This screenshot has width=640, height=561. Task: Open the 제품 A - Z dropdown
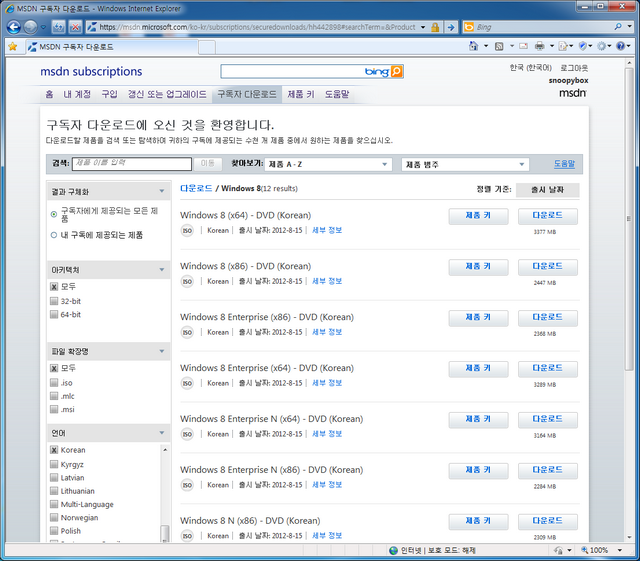click(328, 164)
